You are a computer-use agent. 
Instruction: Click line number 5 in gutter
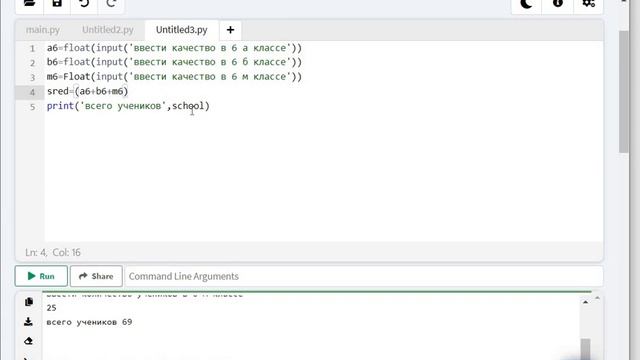(x=32, y=107)
